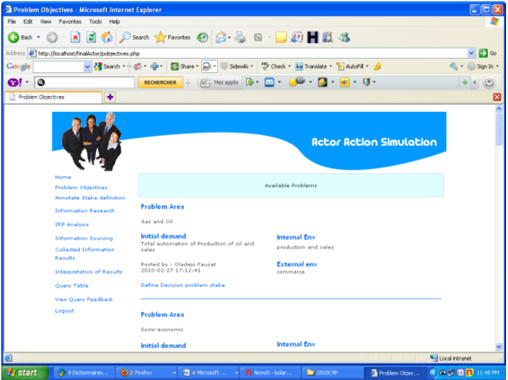Click into the address bar URL field
Screen dimensions: 508x380
pos(248,53)
